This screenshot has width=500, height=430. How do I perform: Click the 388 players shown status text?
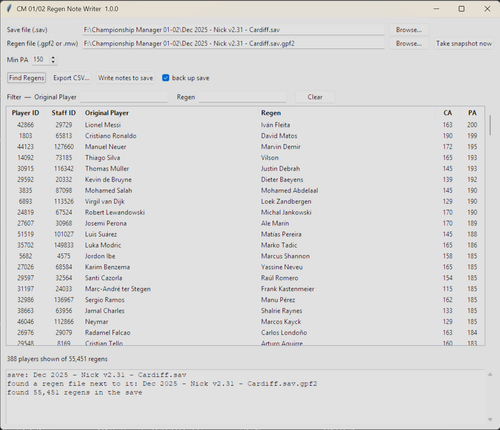pyautogui.click(x=57, y=359)
